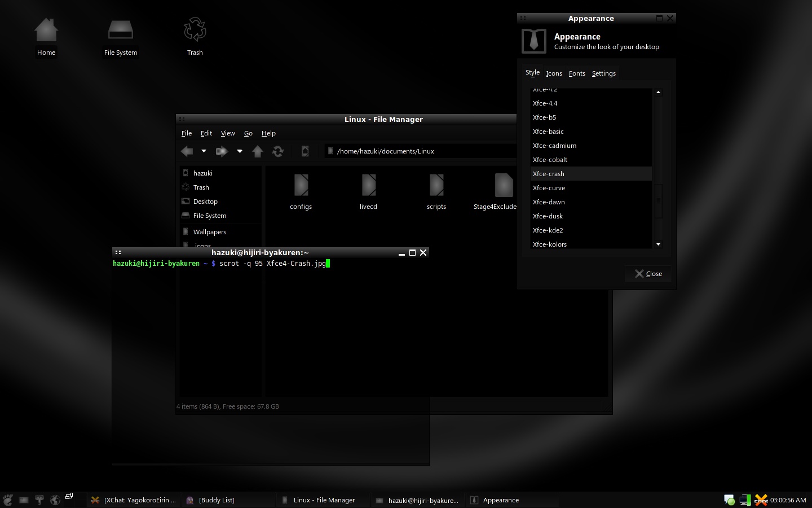The height and width of the screenshot is (508, 812).
Task: Launch terminal from panel launcher
Action: click(x=24, y=500)
